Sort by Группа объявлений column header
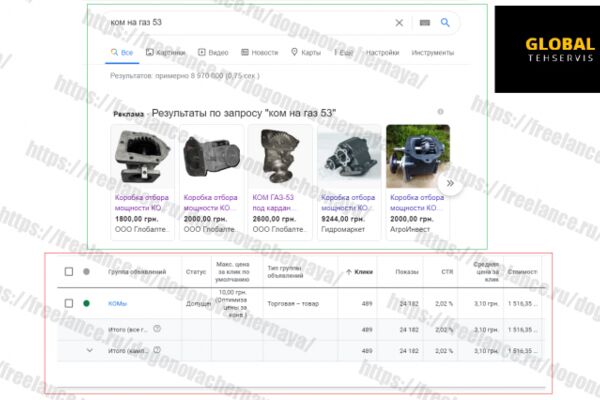600x400 pixels. (x=137, y=272)
